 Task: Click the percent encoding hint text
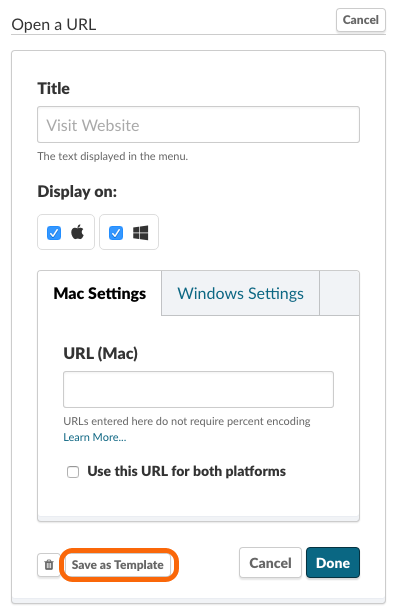coord(187,421)
